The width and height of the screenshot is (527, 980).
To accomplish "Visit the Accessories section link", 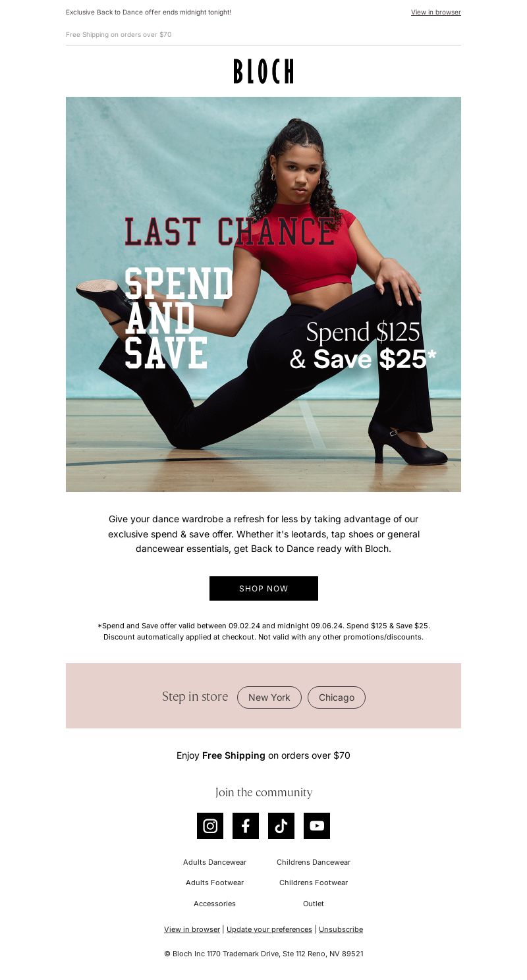I will (215, 904).
